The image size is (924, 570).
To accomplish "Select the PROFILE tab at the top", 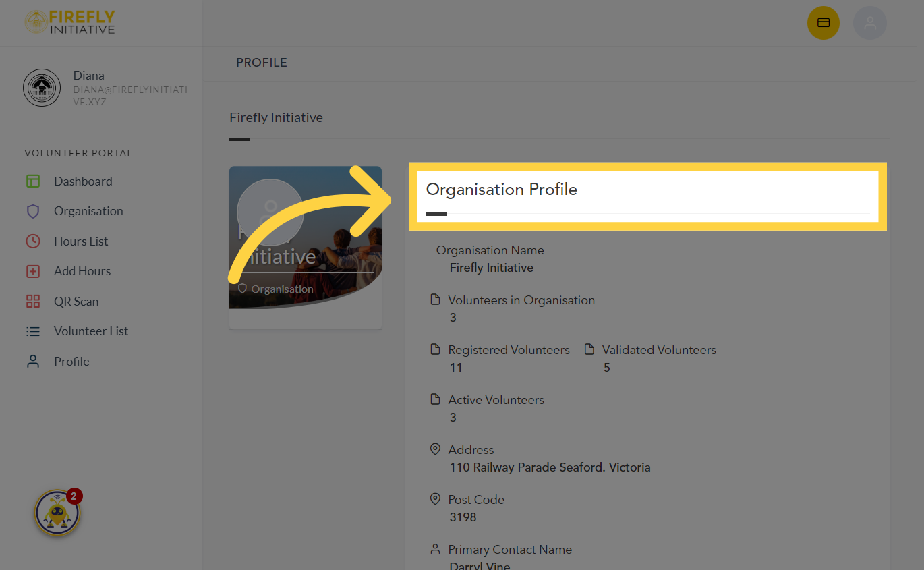I will pos(262,62).
